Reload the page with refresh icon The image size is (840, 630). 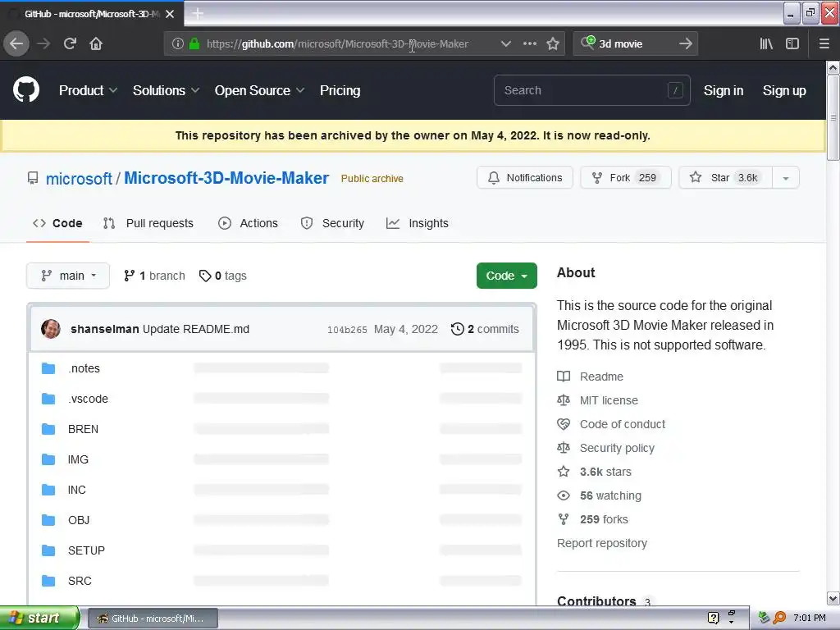click(70, 43)
